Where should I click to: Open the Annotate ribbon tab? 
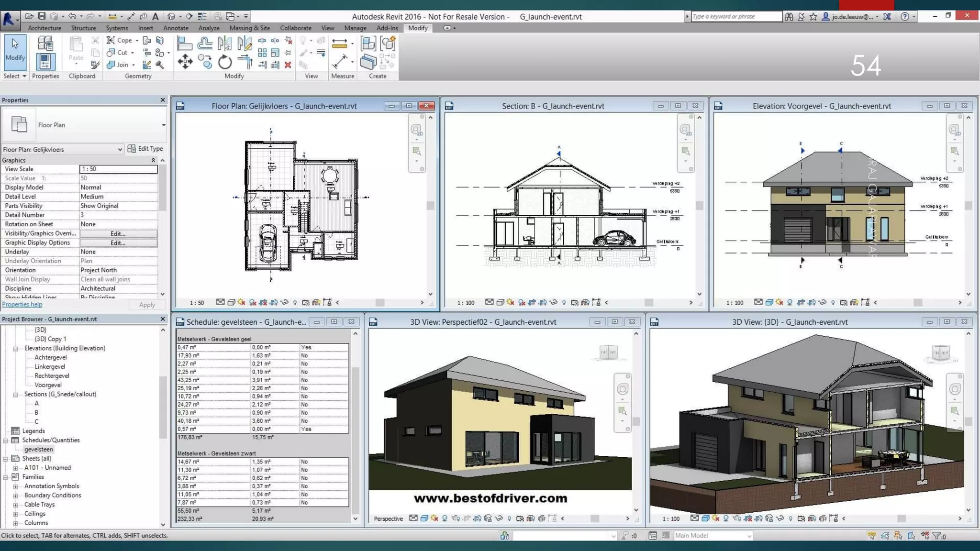pyautogui.click(x=176, y=28)
